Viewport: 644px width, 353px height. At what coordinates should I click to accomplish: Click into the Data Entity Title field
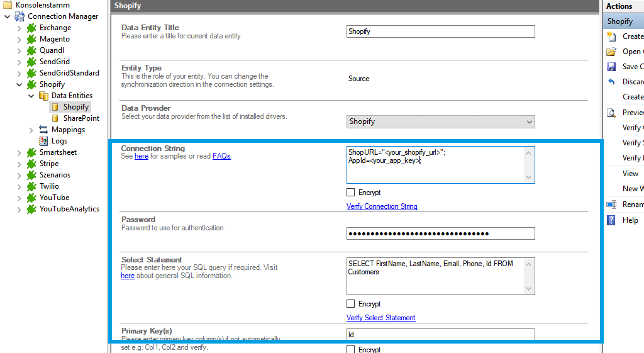pos(440,31)
